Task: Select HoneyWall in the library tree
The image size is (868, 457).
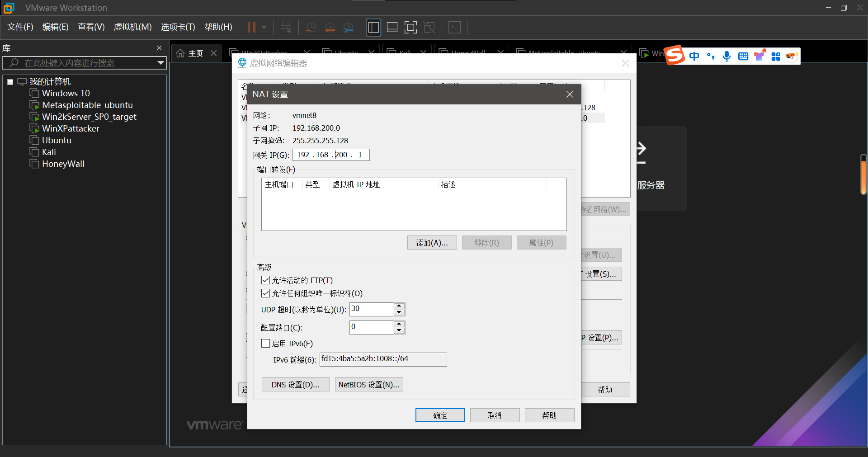Action: point(63,164)
